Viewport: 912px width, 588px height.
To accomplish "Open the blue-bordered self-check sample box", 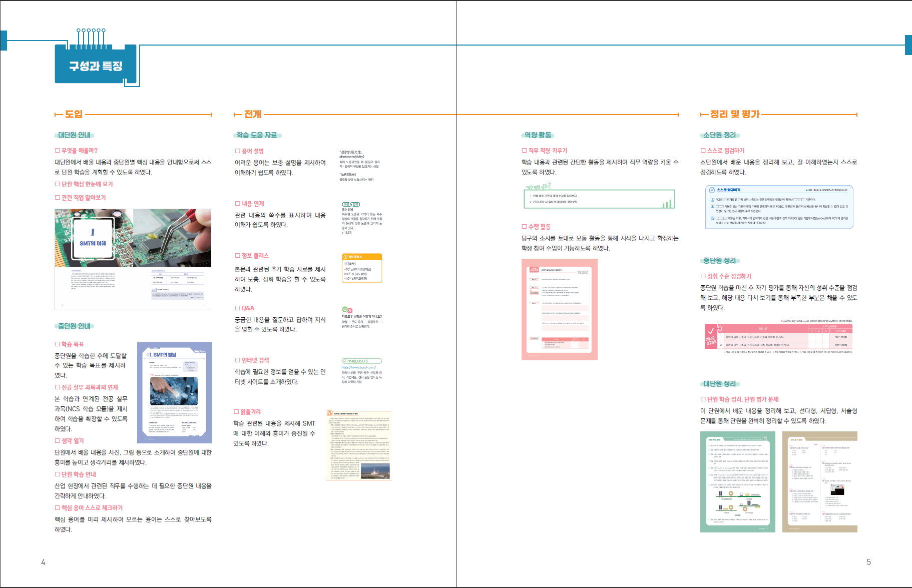I will pos(779,207).
